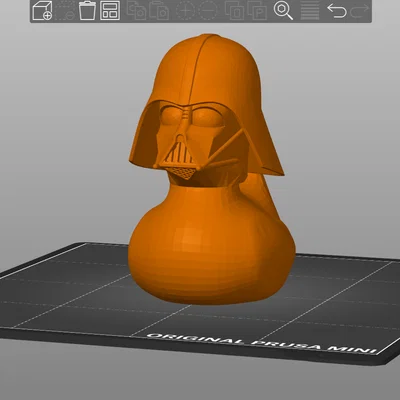Click the Delete all trash can icon
Screen dimensions: 400x400
click(x=87, y=11)
